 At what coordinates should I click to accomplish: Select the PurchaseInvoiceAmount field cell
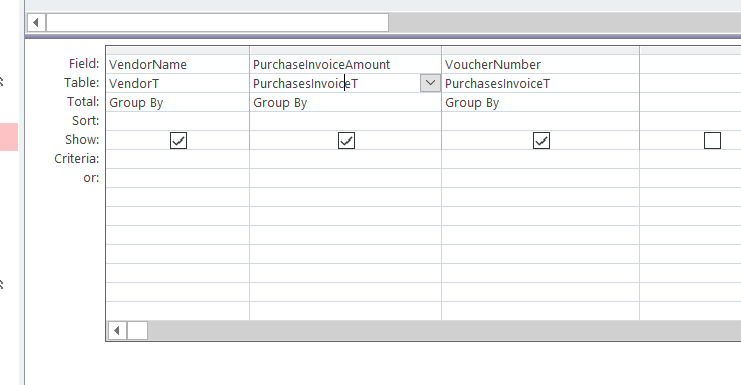click(345, 64)
